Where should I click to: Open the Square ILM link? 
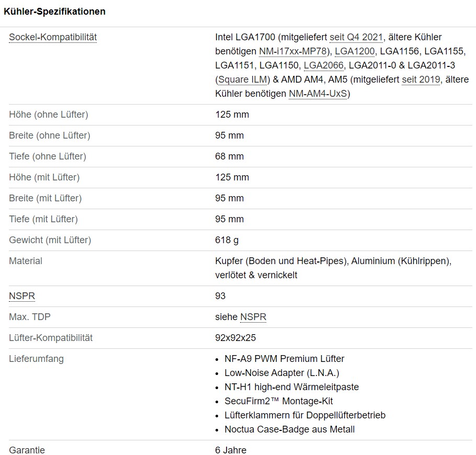242,79
